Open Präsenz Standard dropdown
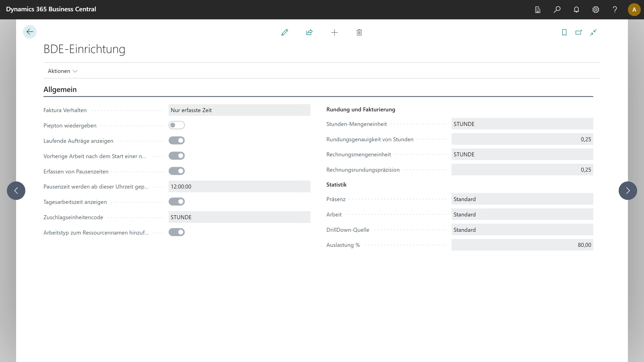 [522, 199]
